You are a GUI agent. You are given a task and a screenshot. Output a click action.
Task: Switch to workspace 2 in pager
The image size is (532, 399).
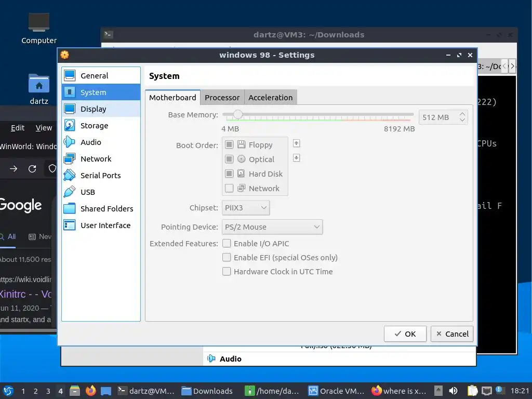click(x=36, y=391)
